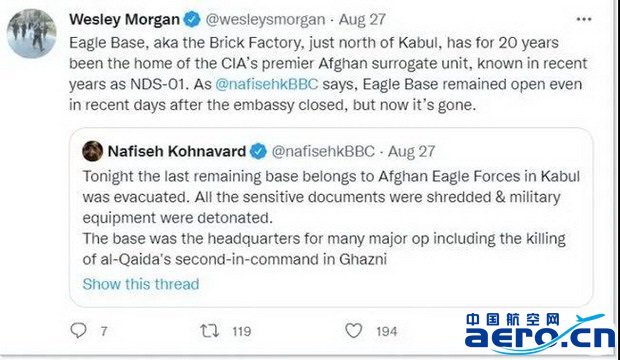Click the 194 likes count
Image resolution: width=620 pixels, height=360 pixels.
(387, 331)
